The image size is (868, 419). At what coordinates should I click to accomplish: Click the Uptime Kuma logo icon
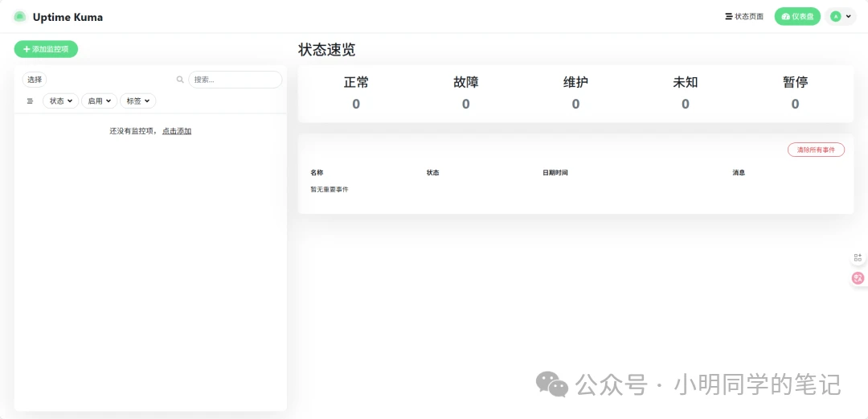(20, 17)
